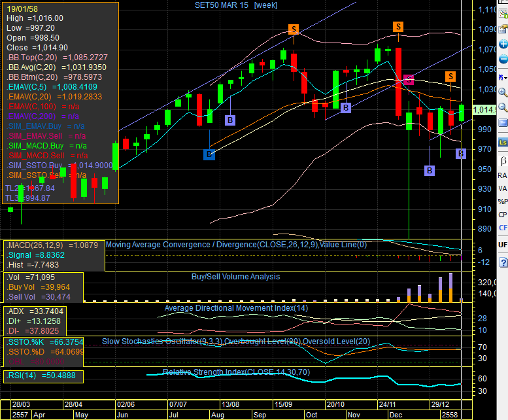Click the TL3=994.87 trendline value
508x420 pixels.
click(x=27, y=198)
